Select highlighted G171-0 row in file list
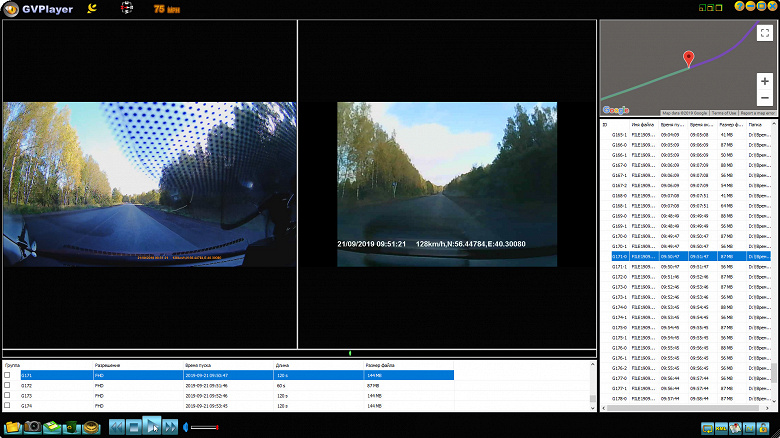This screenshot has height=438, width=780. coord(691,256)
